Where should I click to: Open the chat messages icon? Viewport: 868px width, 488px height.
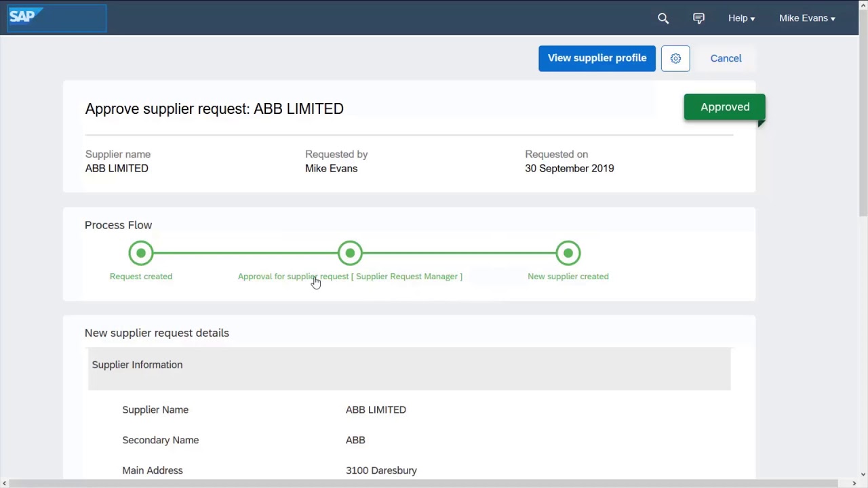(698, 18)
